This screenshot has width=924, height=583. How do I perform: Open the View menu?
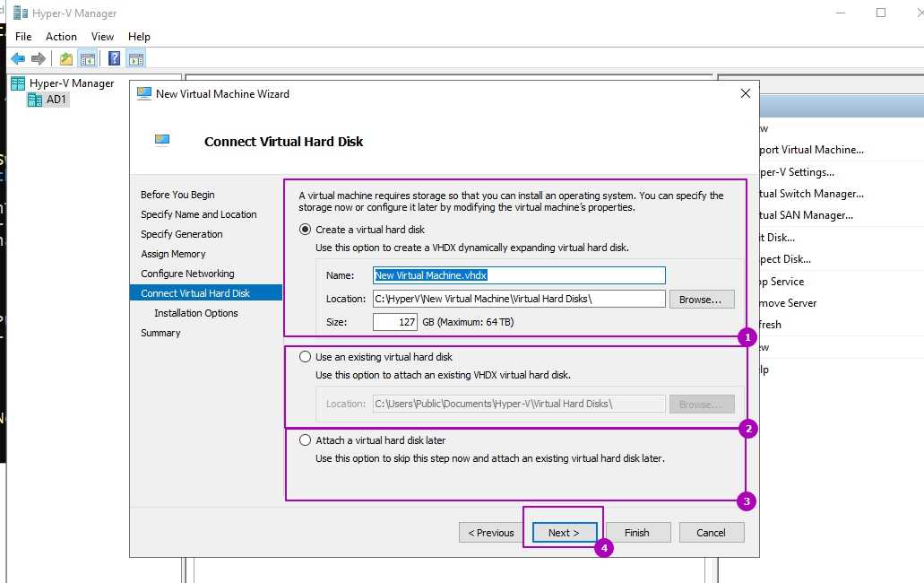(x=102, y=37)
